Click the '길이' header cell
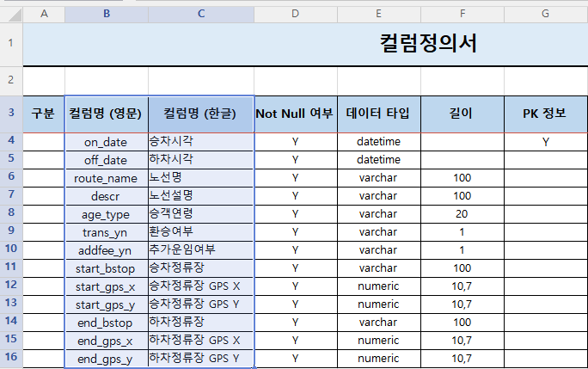 coord(462,114)
